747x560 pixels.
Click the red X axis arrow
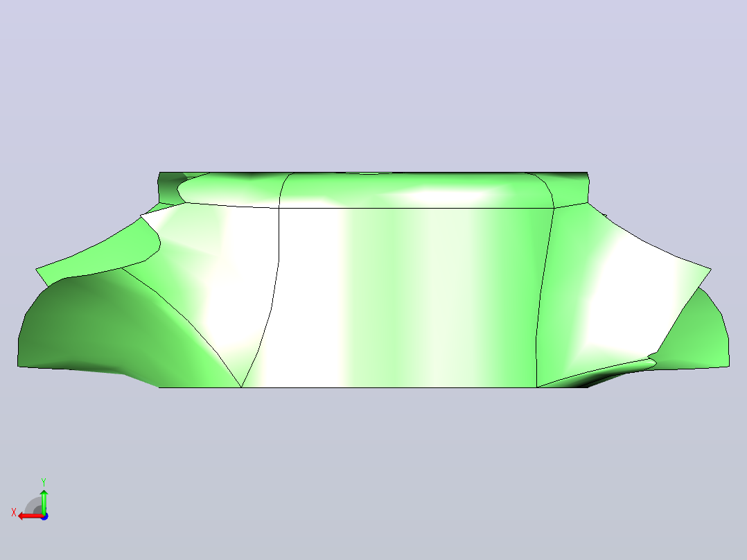pyautogui.click(x=30, y=516)
